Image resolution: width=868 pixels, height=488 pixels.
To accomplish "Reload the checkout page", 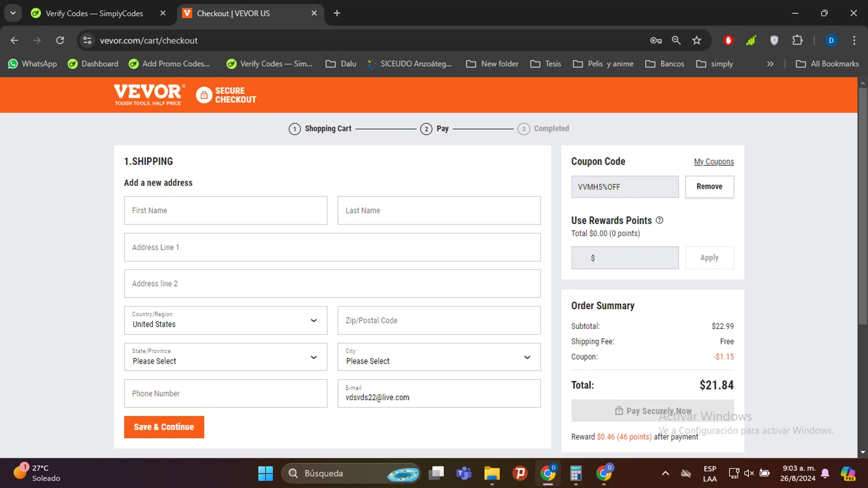I will 60,41.
